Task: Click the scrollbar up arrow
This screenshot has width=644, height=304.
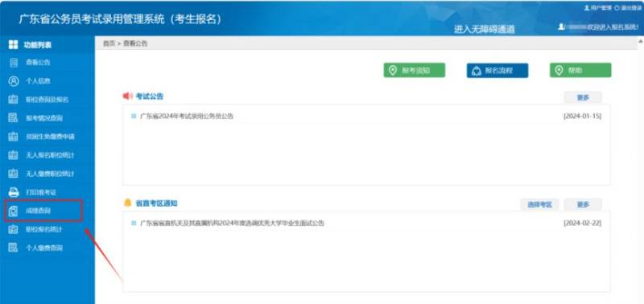Action: click(x=641, y=42)
